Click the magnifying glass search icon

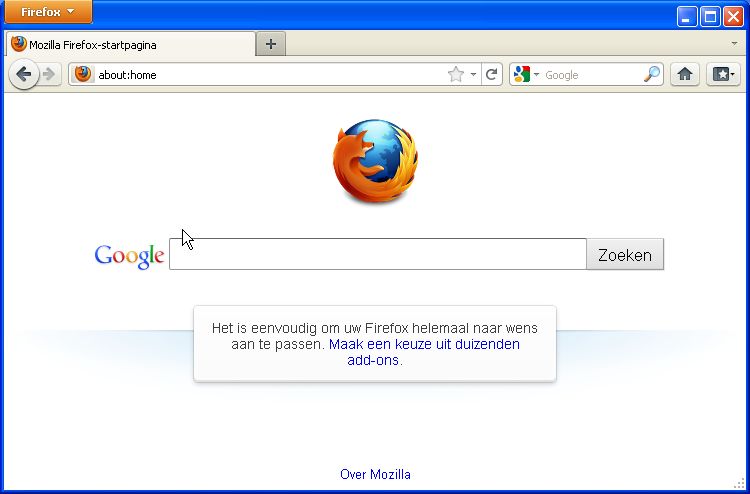[x=651, y=74]
